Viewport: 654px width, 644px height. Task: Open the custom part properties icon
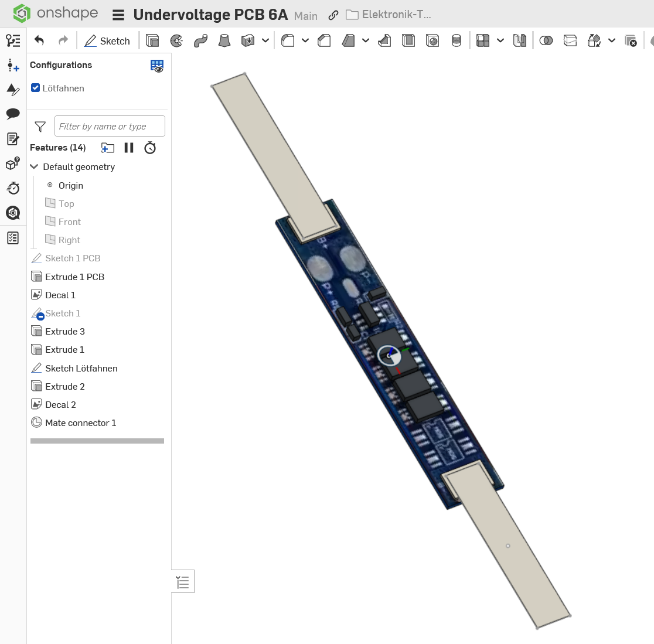pos(13,163)
